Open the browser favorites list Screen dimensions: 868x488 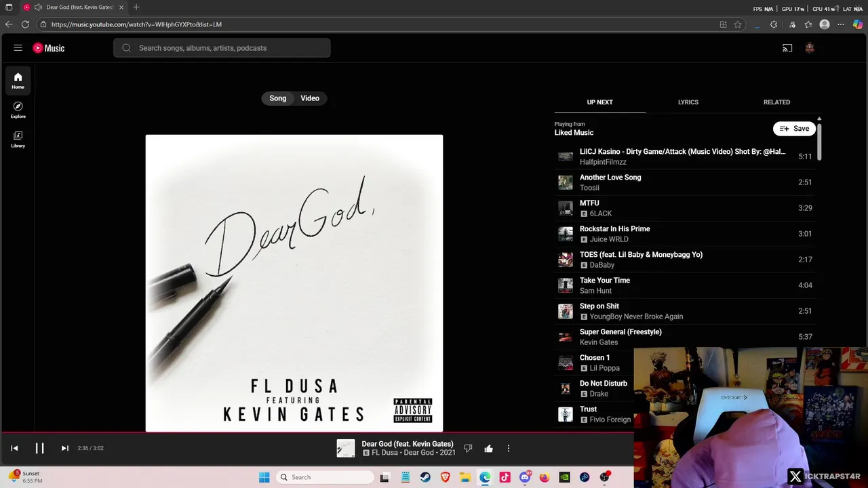coord(808,24)
